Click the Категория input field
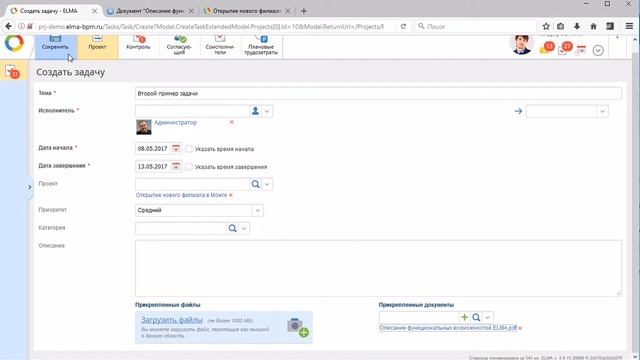 [x=181, y=228]
